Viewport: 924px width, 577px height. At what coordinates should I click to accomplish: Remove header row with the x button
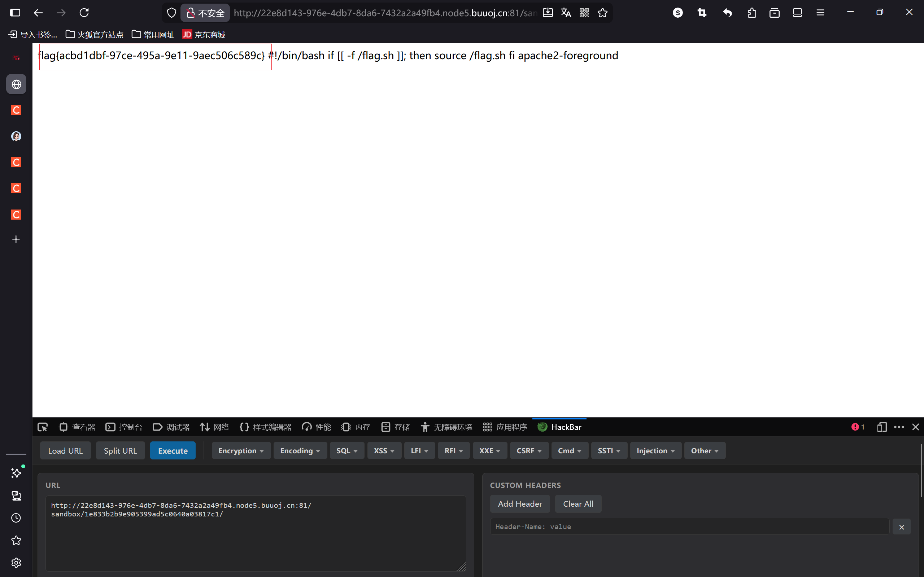902,527
